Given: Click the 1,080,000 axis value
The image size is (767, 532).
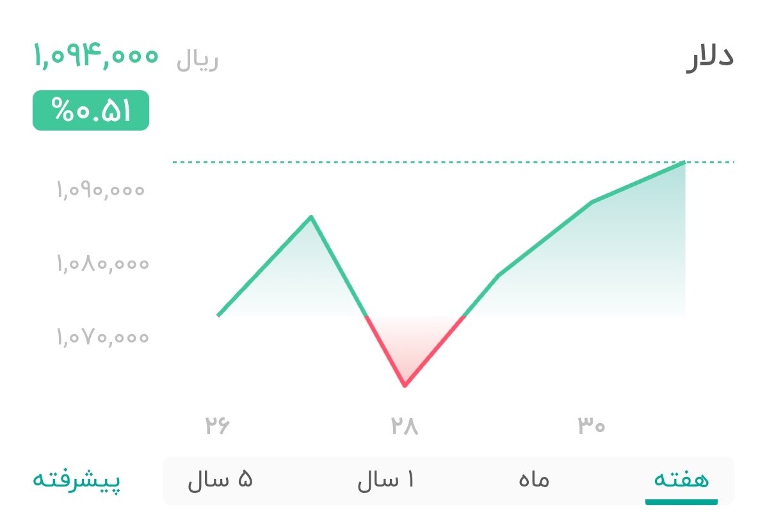Looking at the screenshot, I should click(x=100, y=264).
